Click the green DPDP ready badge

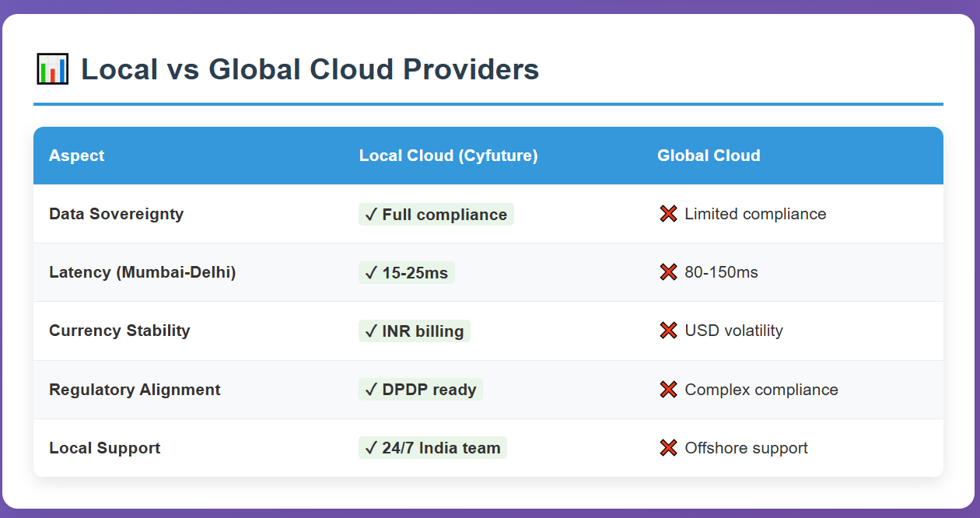(421, 390)
